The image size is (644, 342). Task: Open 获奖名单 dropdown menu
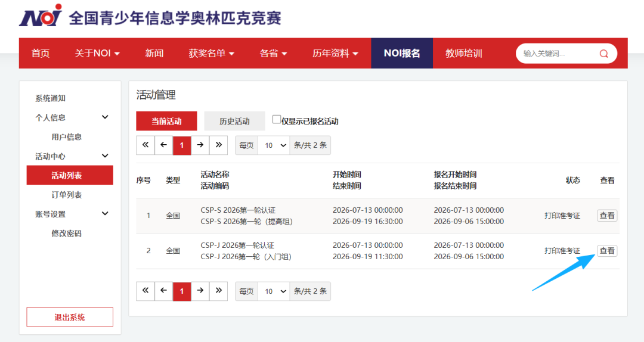[211, 54]
